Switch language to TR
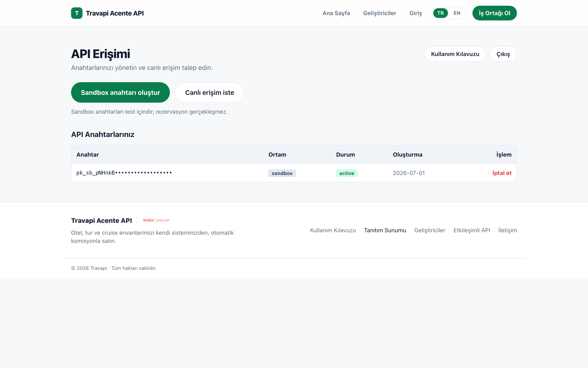This screenshot has width=588, height=368. 440,13
